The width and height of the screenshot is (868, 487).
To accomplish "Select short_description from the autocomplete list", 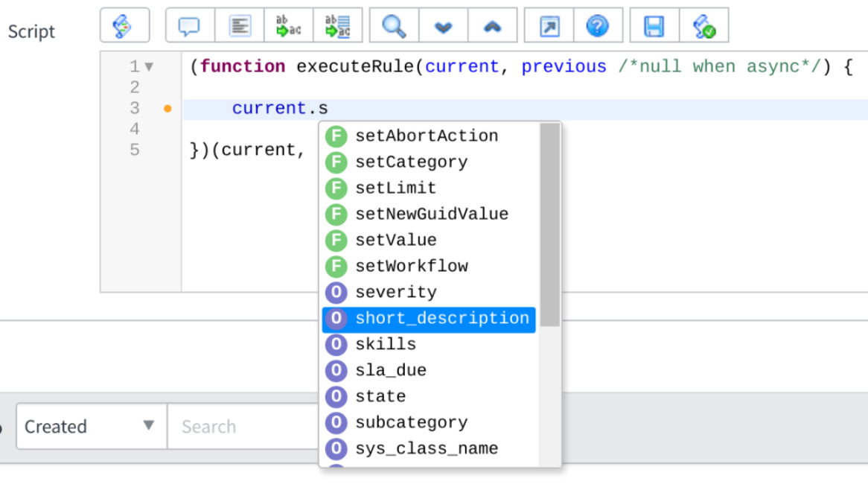I will 429,319.
